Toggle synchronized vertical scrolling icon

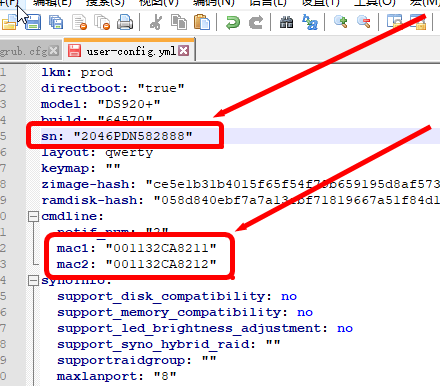point(395,22)
